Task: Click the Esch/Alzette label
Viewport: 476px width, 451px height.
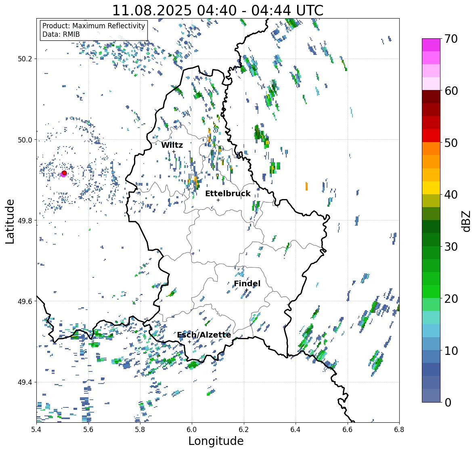Action: pos(204,335)
